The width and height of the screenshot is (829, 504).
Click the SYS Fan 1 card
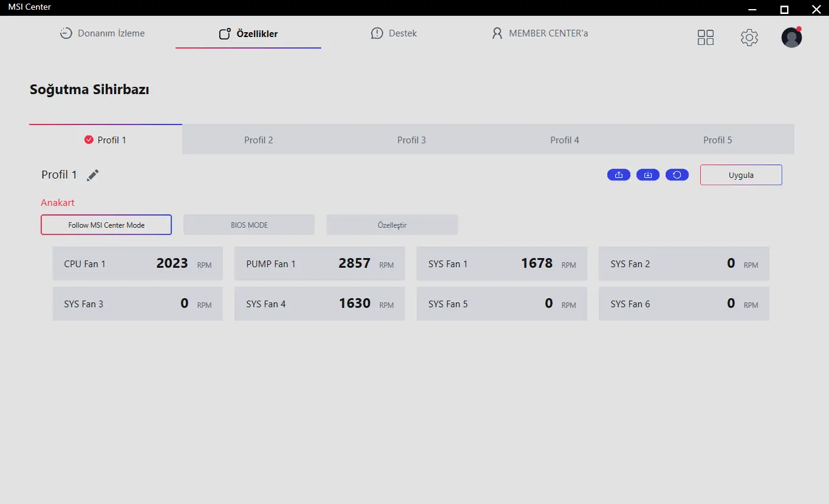click(502, 264)
